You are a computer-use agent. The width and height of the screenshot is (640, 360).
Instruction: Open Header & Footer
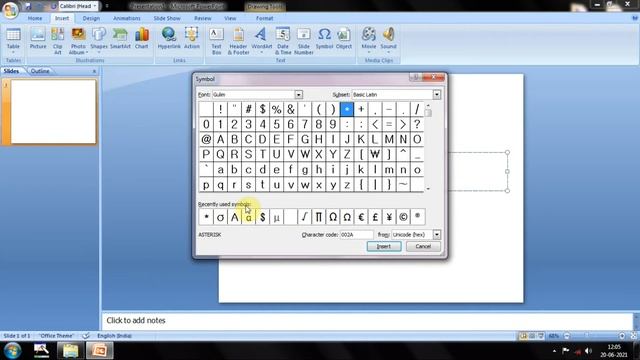[x=238, y=41]
